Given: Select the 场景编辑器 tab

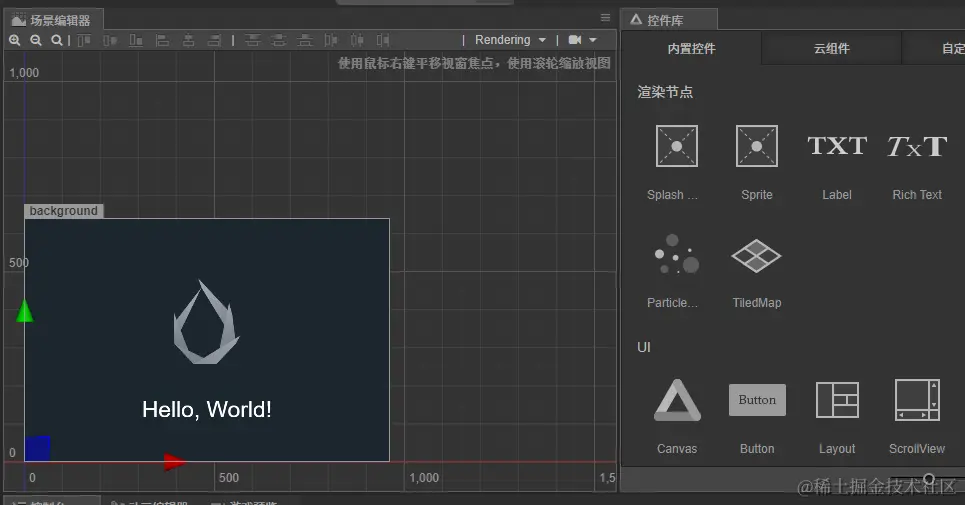Looking at the screenshot, I should tap(53, 20).
